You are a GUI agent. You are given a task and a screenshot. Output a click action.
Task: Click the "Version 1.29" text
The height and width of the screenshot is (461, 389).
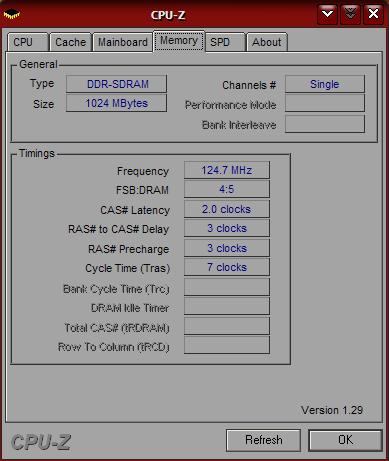[332, 410]
